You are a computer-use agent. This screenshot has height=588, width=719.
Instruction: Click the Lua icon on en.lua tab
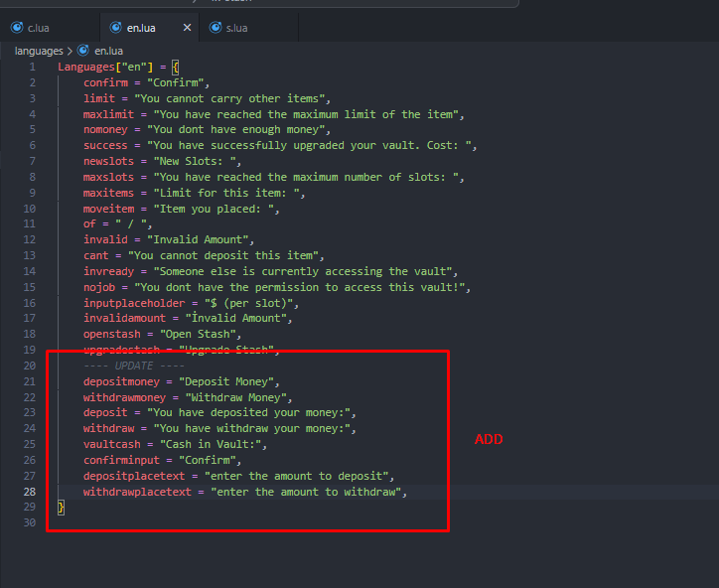[x=116, y=28]
